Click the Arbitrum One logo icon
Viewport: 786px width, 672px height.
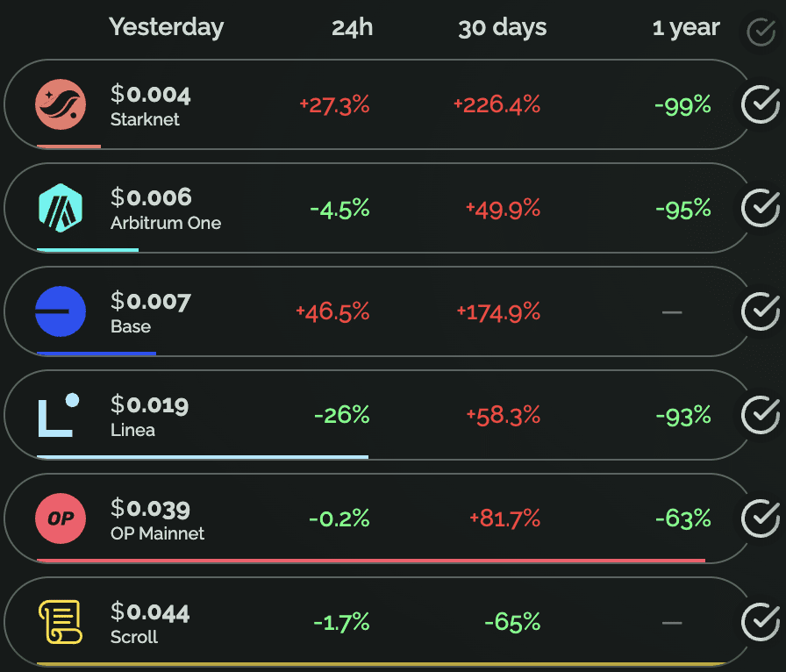point(61,208)
